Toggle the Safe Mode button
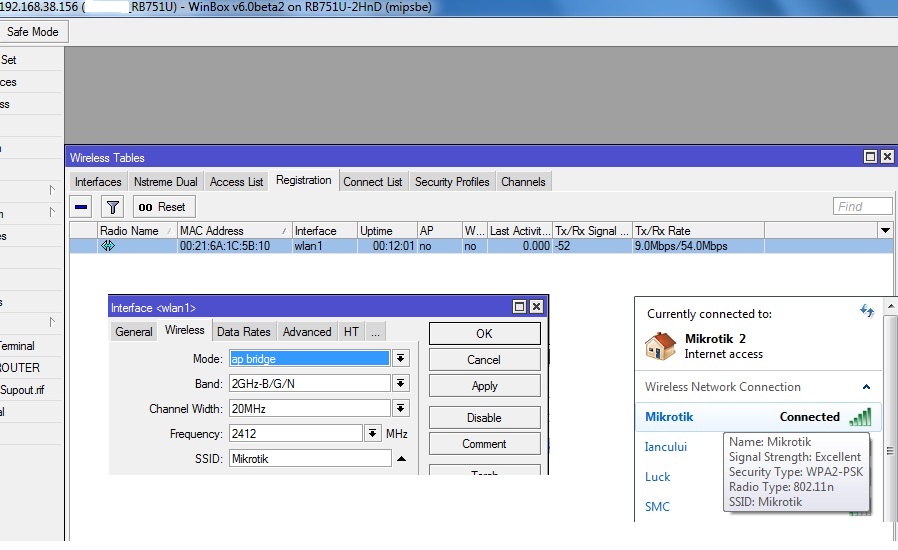Viewport: 898px width, 550px height. tap(33, 32)
